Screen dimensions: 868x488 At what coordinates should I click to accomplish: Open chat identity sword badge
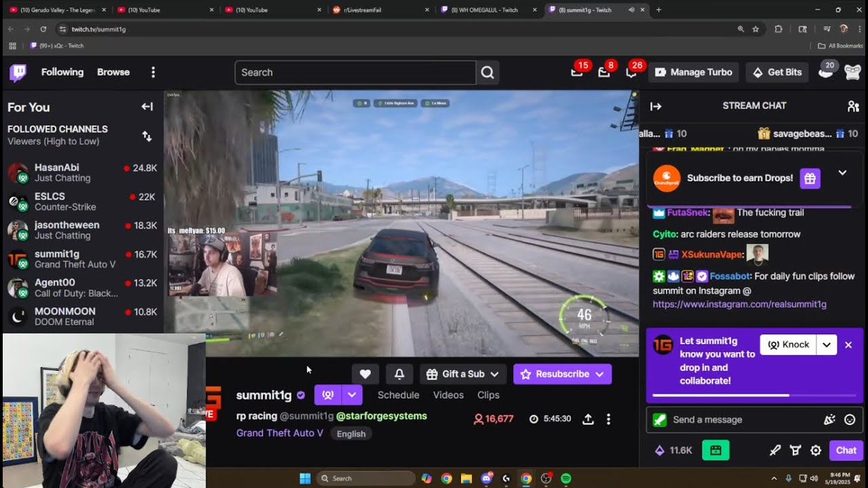pyautogui.click(x=660, y=420)
